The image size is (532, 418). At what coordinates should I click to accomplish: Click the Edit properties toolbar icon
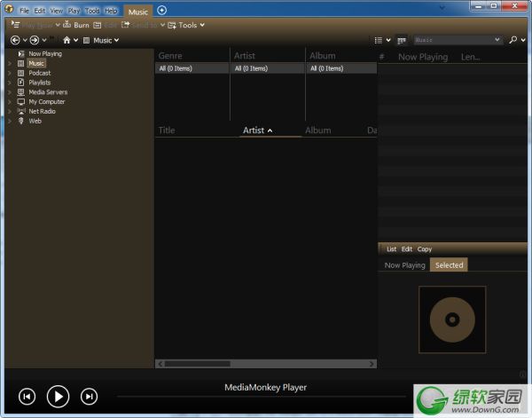(x=98, y=25)
